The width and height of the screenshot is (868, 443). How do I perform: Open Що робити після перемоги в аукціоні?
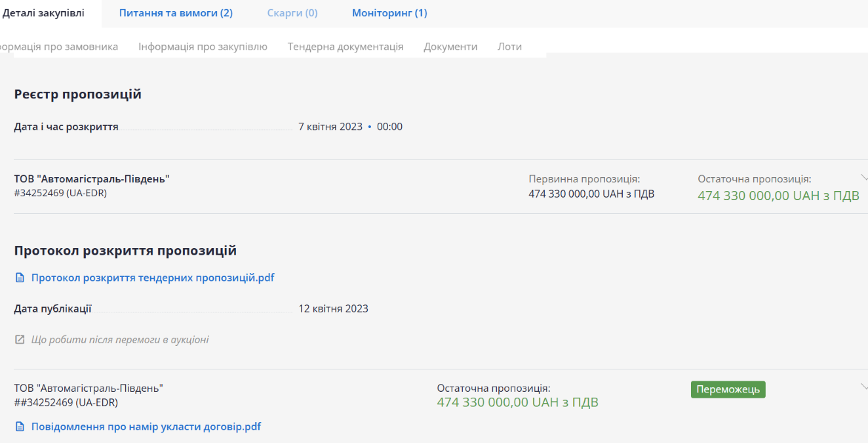(120, 340)
